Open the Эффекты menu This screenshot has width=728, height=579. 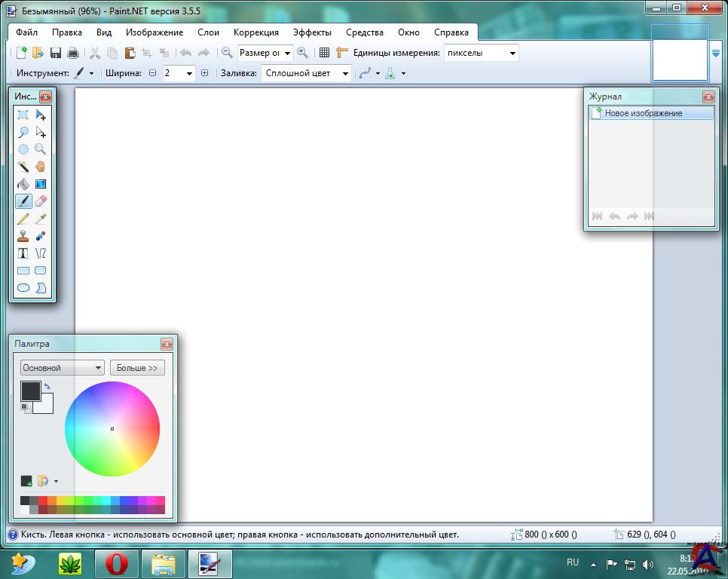[x=312, y=32]
